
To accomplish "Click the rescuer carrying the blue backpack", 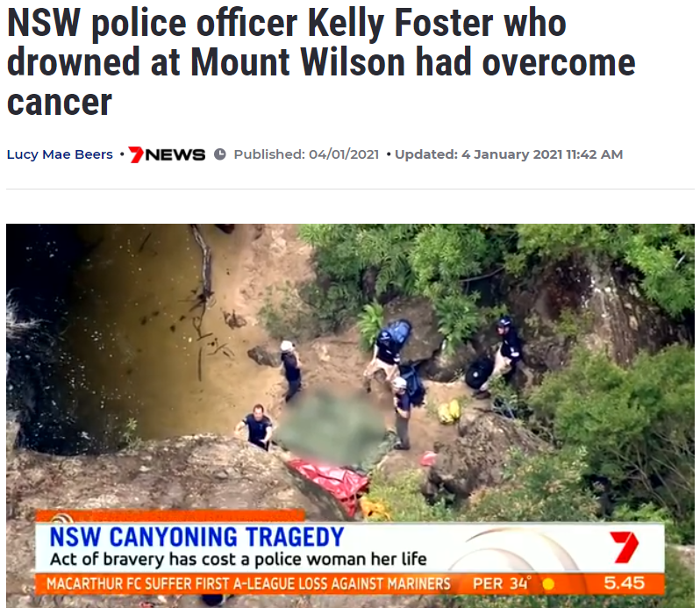I will 388,353.
